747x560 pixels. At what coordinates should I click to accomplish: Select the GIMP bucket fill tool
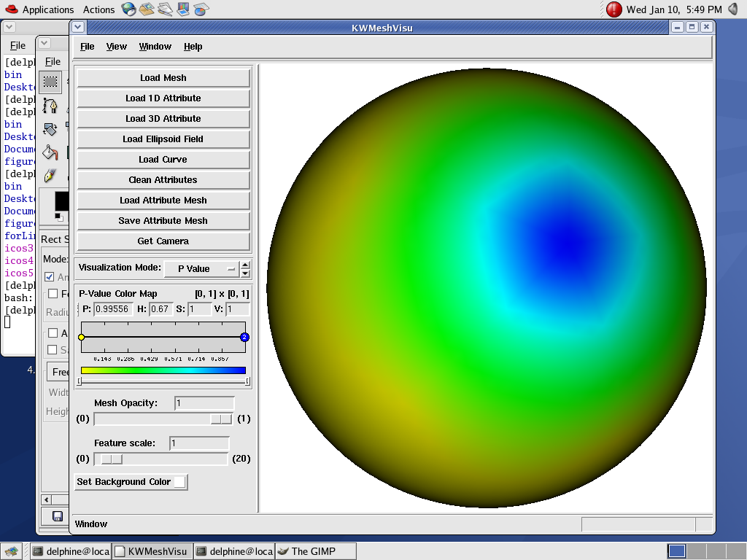(50, 152)
